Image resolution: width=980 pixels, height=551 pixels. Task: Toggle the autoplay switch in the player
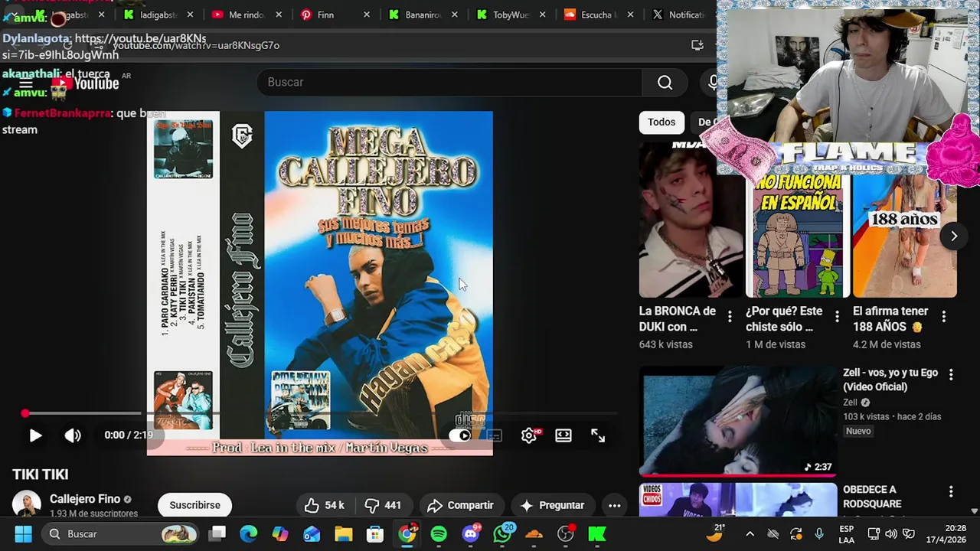click(x=460, y=435)
